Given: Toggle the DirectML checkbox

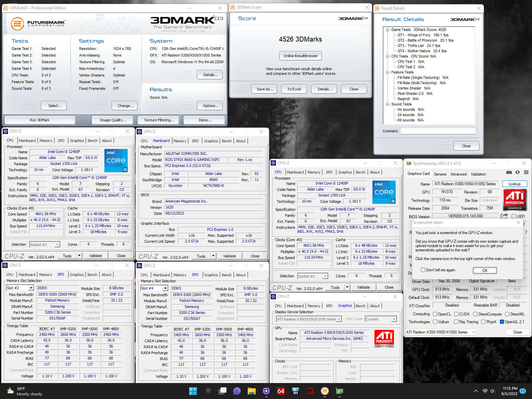Looking at the screenshot, I should (507, 314).
